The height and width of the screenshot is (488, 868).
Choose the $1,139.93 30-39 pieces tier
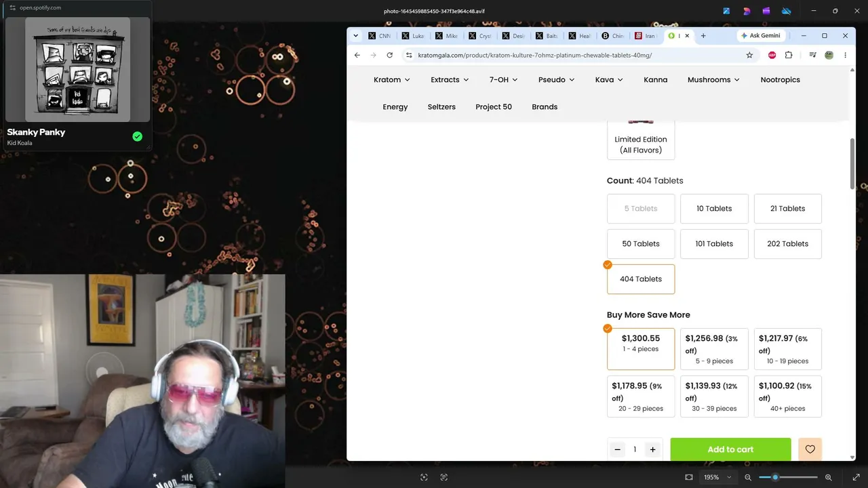pyautogui.click(x=714, y=396)
